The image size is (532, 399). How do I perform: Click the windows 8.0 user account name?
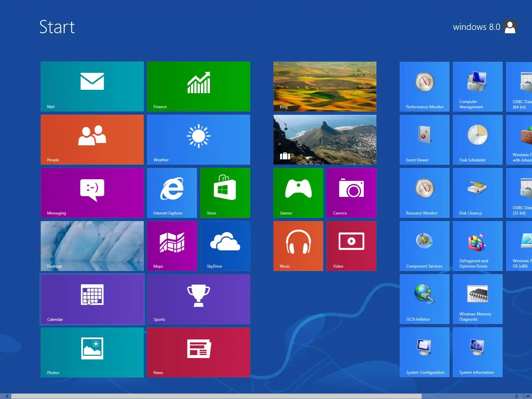click(476, 27)
